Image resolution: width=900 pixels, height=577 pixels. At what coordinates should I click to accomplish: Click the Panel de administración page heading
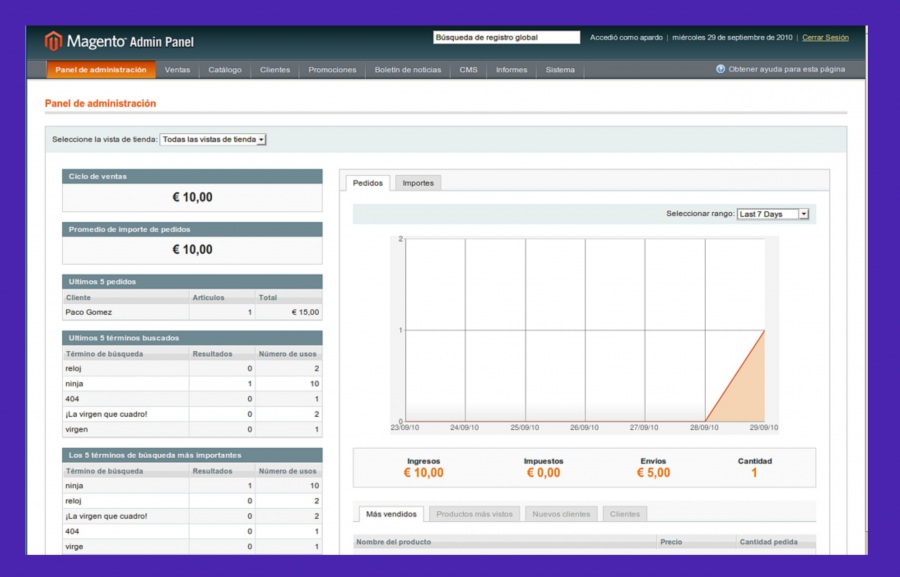tap(100, 103)
